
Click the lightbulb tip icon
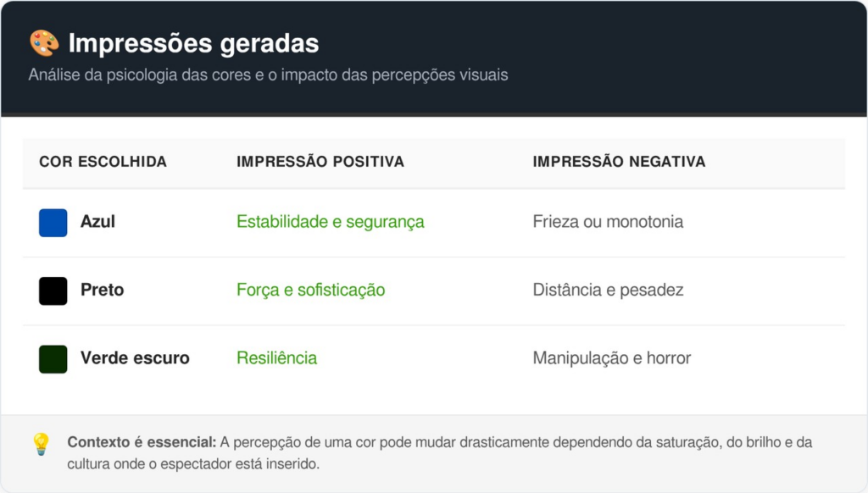tap(41, 444)
